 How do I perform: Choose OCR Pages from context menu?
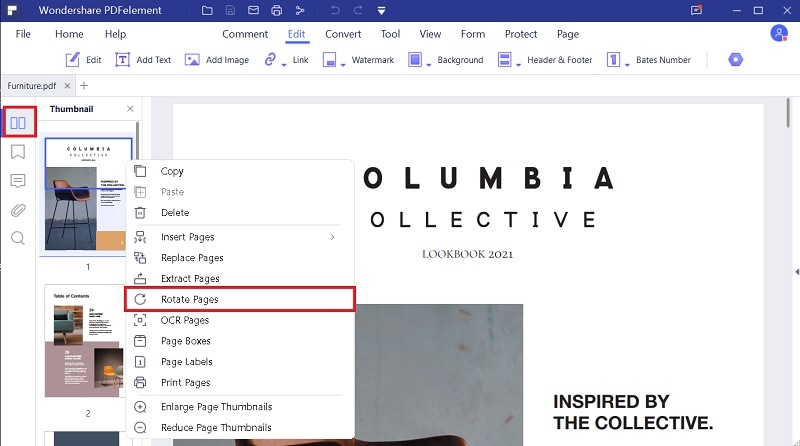240,320
